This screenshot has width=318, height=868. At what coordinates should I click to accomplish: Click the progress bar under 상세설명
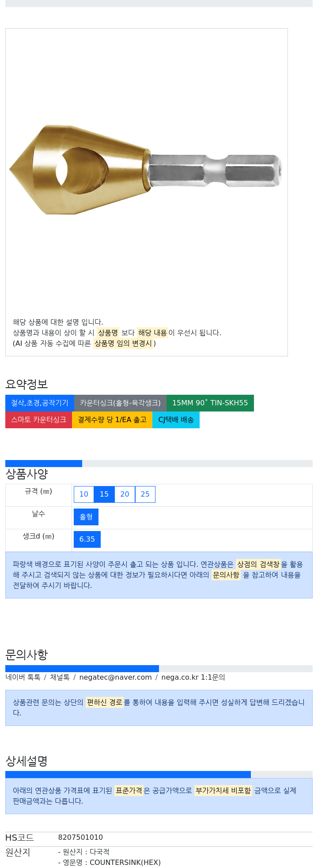(x=159, y=774)
